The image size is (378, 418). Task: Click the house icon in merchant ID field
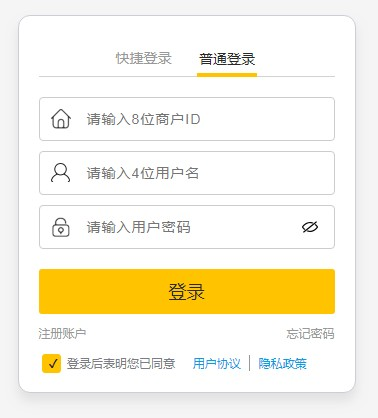[x=61, y=119]
